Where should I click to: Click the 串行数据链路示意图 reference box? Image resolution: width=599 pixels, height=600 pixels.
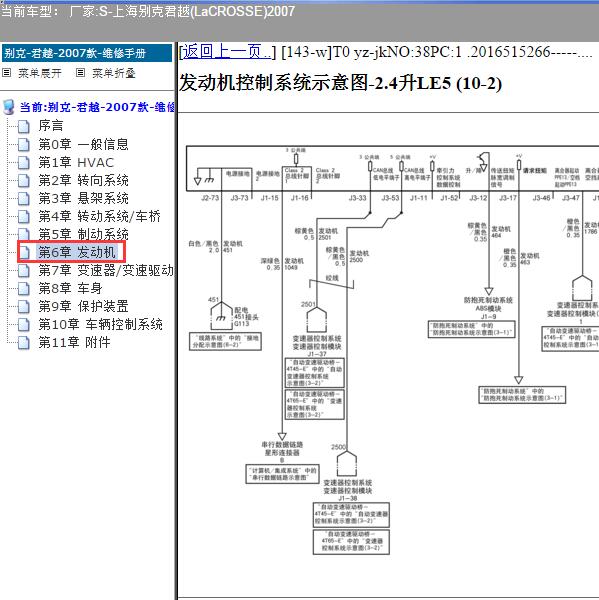(x=282, y=474)
